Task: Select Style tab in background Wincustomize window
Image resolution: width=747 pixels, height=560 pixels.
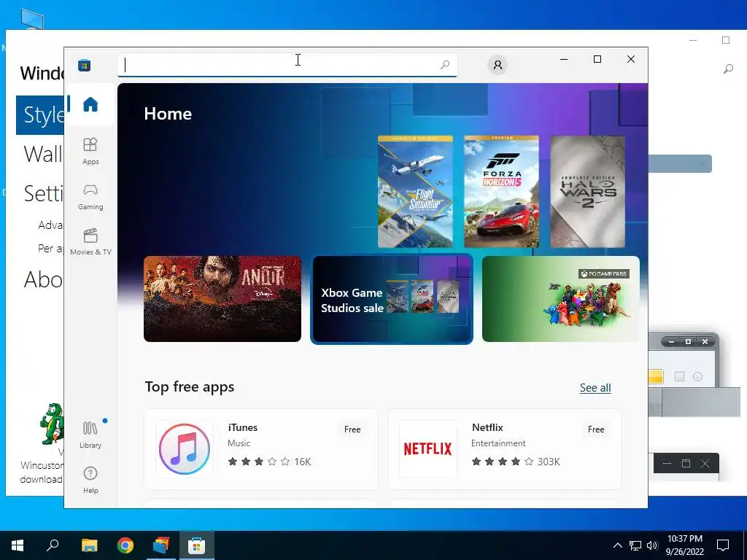Action: [x=40, y=115]
